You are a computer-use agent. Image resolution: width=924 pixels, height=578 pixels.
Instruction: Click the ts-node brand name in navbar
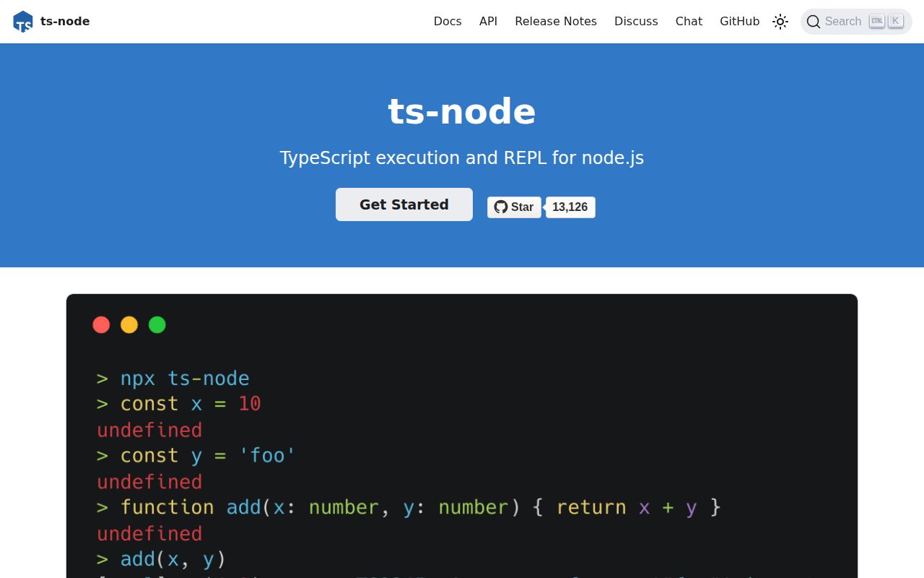(65, 22)
